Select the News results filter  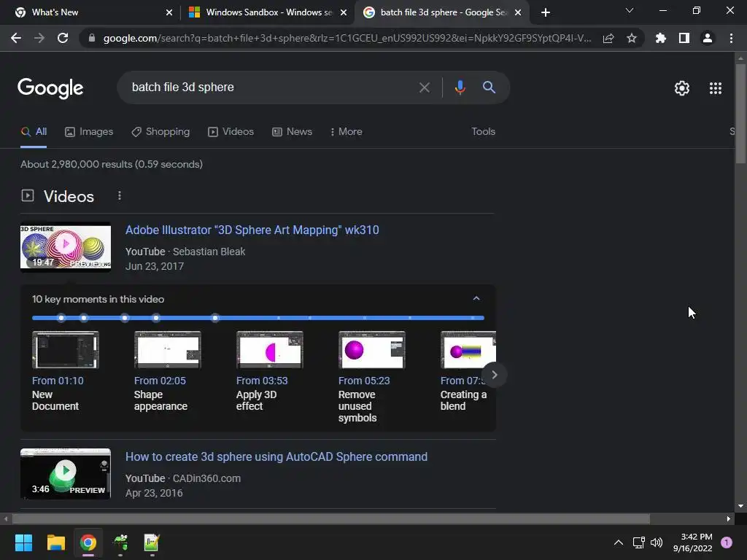[x=292, y=132]
